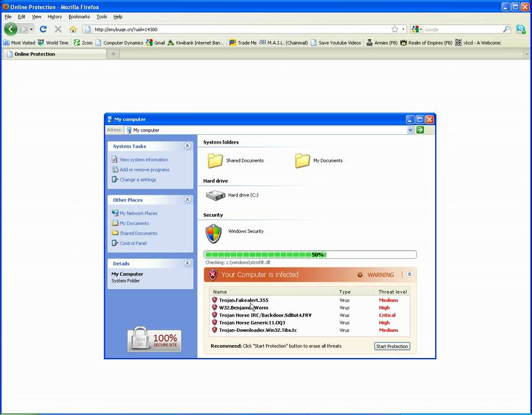532x415 pixels.
Task: Select the Trojan Horse IRC/Backdoor.SdBot4.FRV row
Action: pos(309,315)
